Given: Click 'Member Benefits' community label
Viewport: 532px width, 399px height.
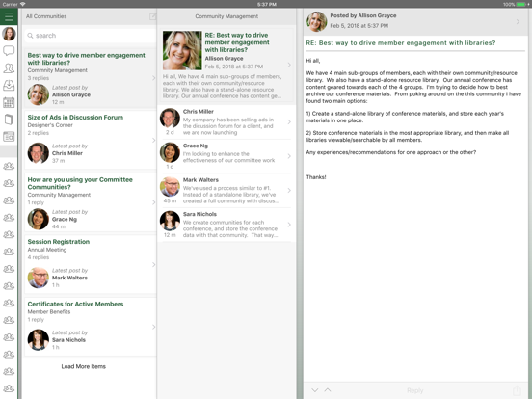Looking at the screenshot, I should (x=49, y=312).
